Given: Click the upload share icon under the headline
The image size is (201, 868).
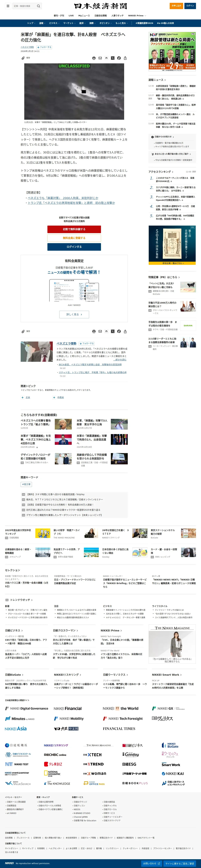Looking at the screenshot, I should coord(125,58).
